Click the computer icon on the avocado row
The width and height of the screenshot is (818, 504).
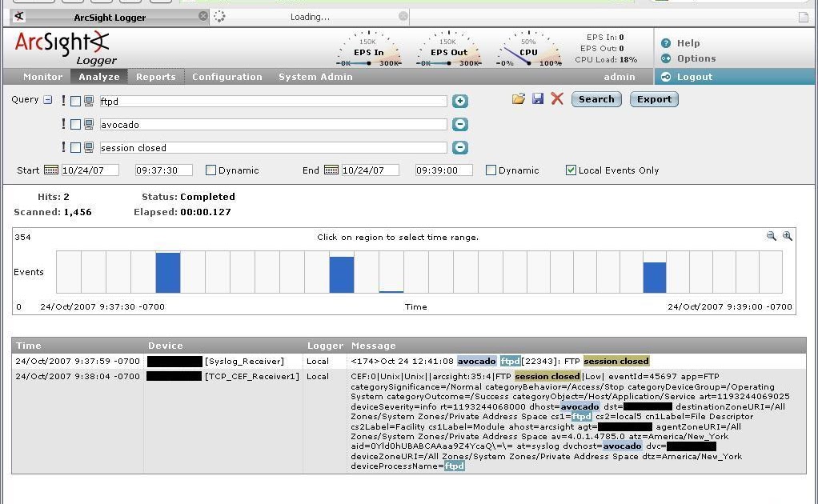[x=89, y=125]
